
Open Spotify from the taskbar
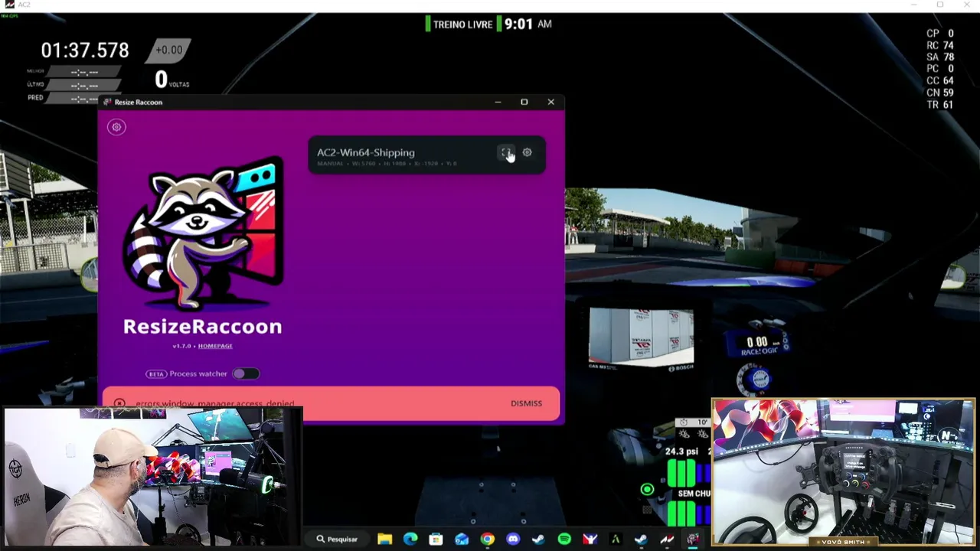click(x=564, y=540)
